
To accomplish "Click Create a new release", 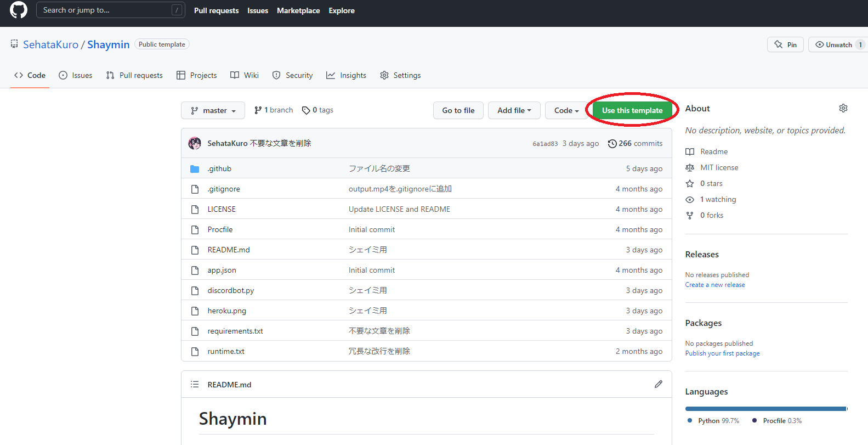I will coord(715,285).
